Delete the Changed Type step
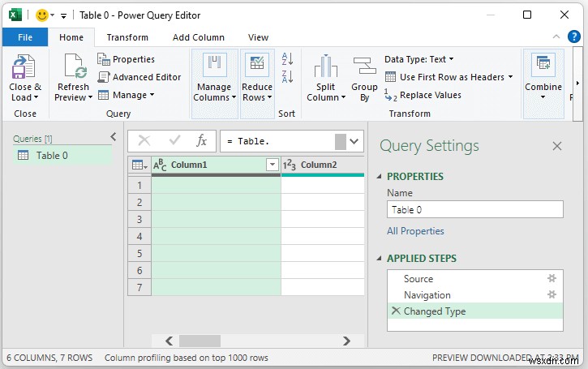Screen dimensions: 588x369 396,311
